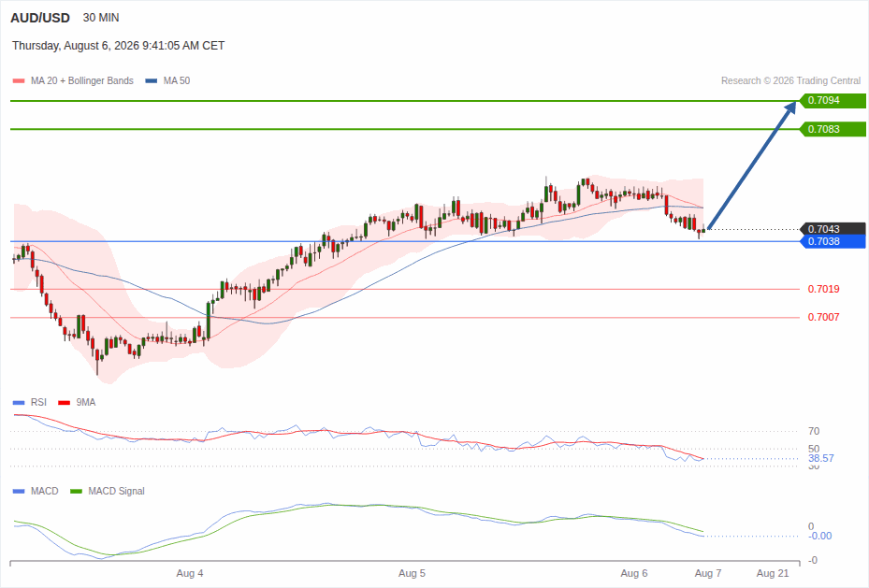This screenshot has width=869, height=588.
Task: Click the 0.7094 green resistance price tag
Action: [x=833, y=101]
